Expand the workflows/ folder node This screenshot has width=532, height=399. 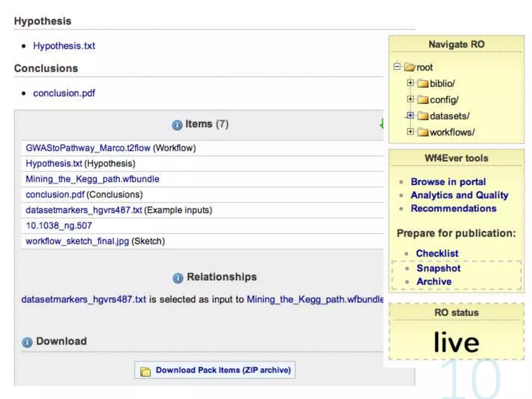coord(410,132)
